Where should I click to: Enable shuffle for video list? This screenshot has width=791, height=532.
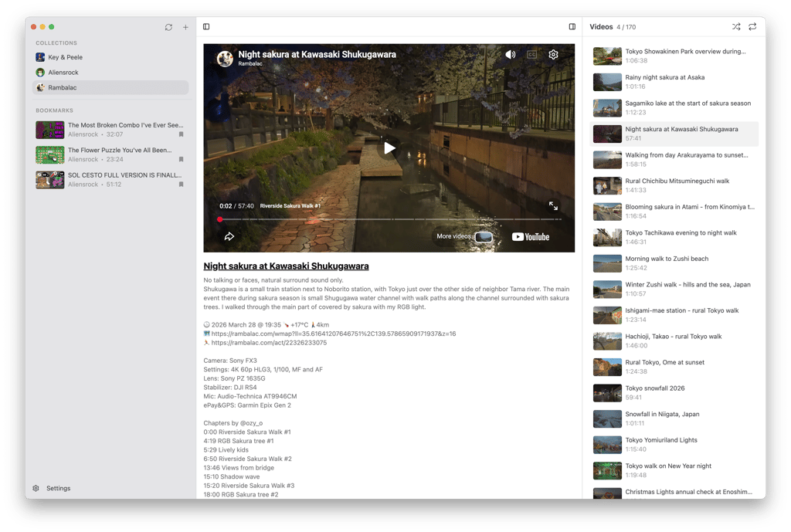(x=736, y=27)
